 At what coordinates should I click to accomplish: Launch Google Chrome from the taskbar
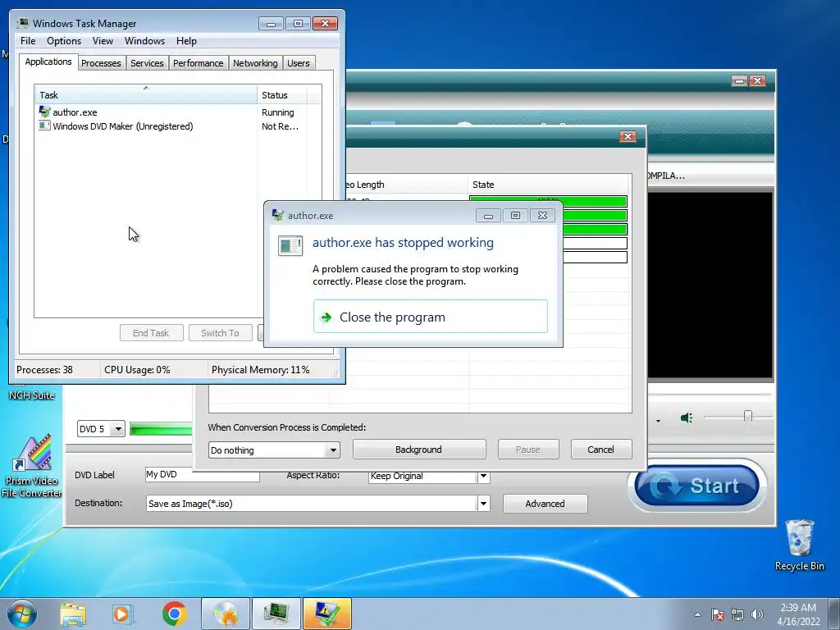[174, 614]
